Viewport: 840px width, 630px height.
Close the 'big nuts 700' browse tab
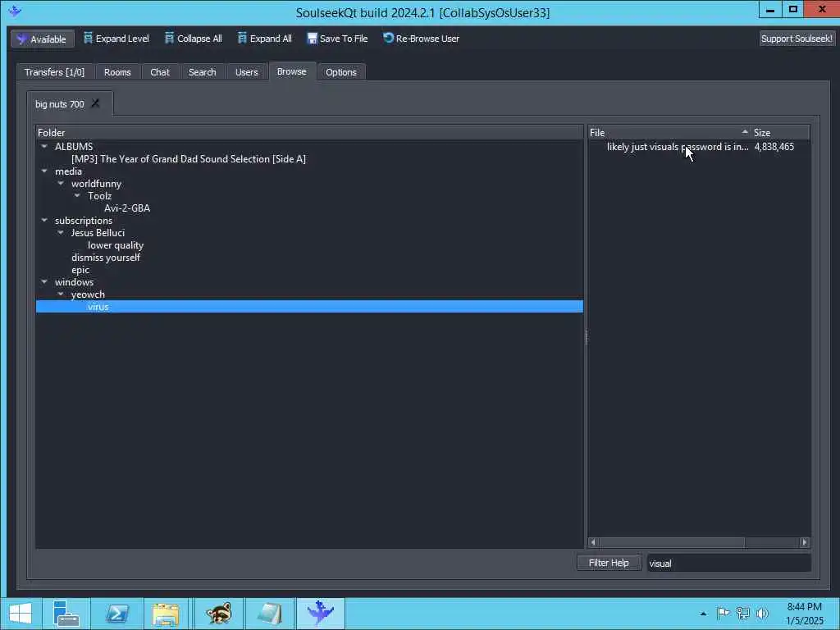(95, 103)
